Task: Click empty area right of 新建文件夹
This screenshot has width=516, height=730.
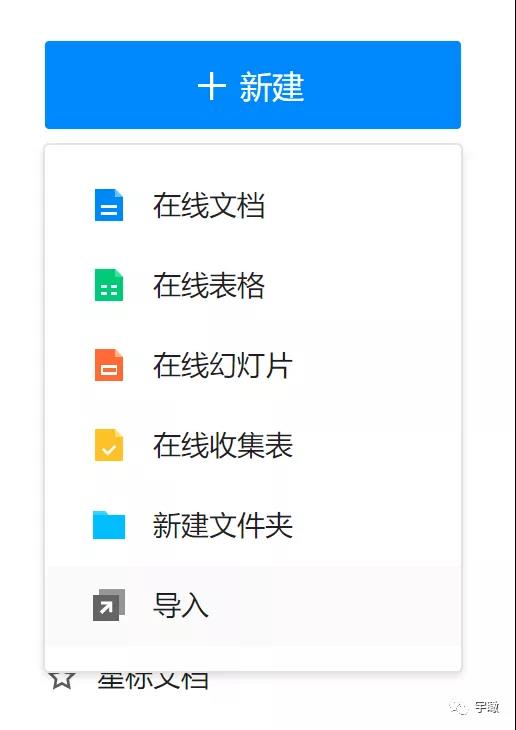Action: click(377, 525)
